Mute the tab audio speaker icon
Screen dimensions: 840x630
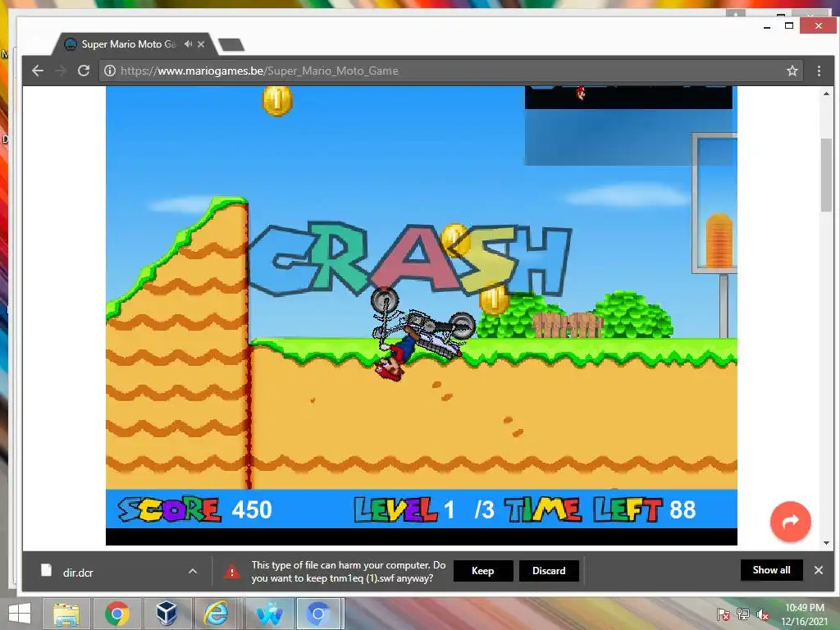point(188,44)
